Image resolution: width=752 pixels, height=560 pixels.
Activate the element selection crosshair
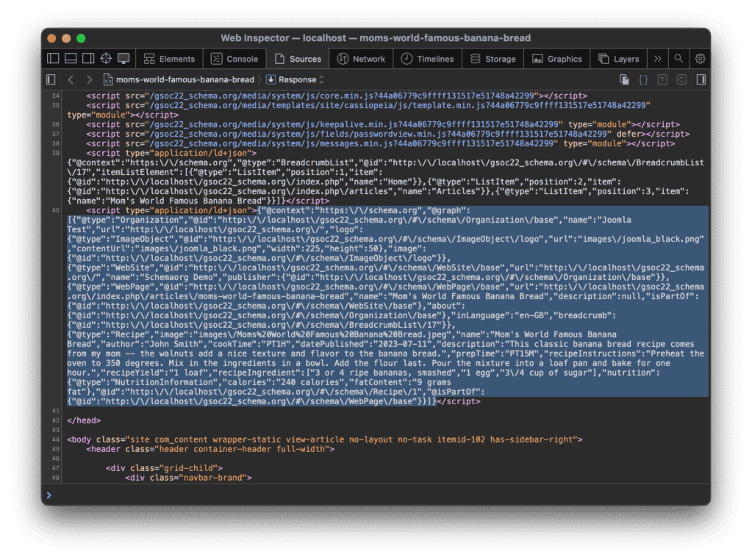pos(106,59)
